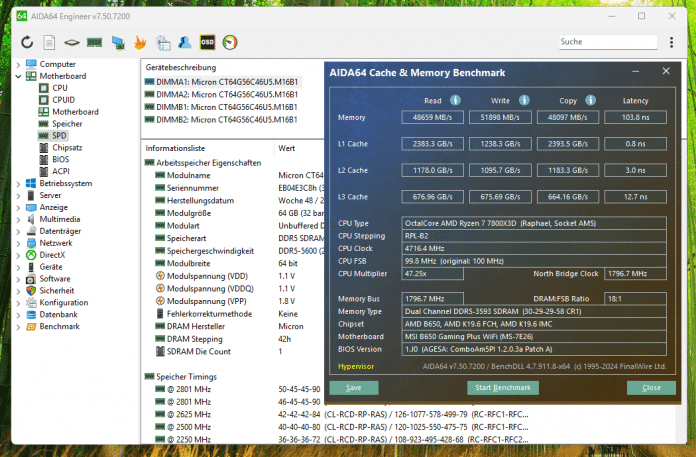Click the clipboard report toolbar icon

click(x=163, y=43)
